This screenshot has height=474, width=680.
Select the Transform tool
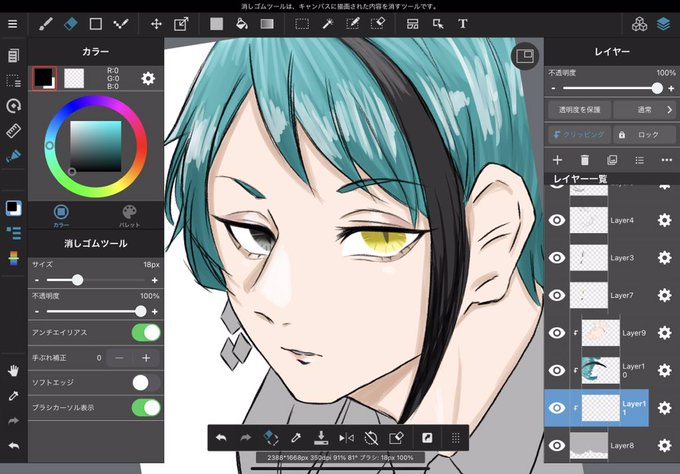point(181,24)
